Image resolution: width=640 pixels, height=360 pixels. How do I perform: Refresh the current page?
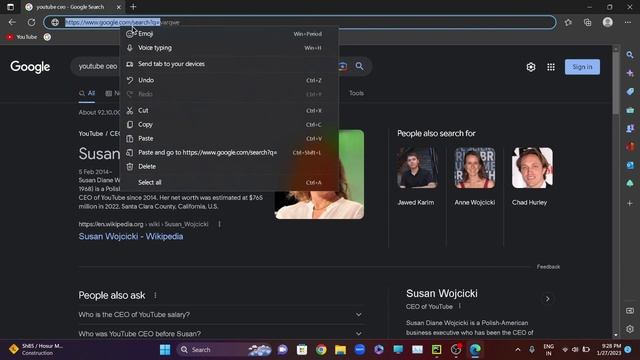(x=31, y=22)
